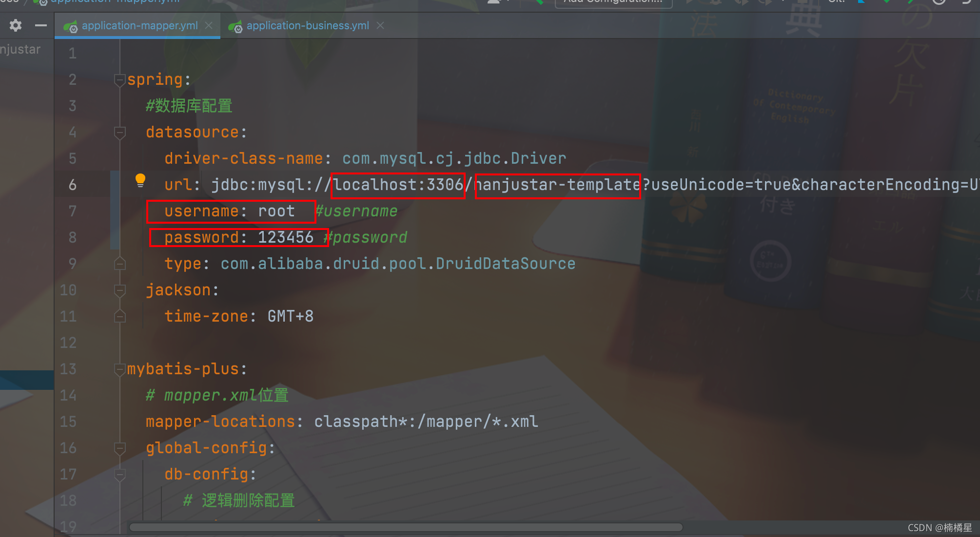Click the yellow light bulb intention icon
Image resolution: width=980 pixels, height=537 pixels.
140,180
